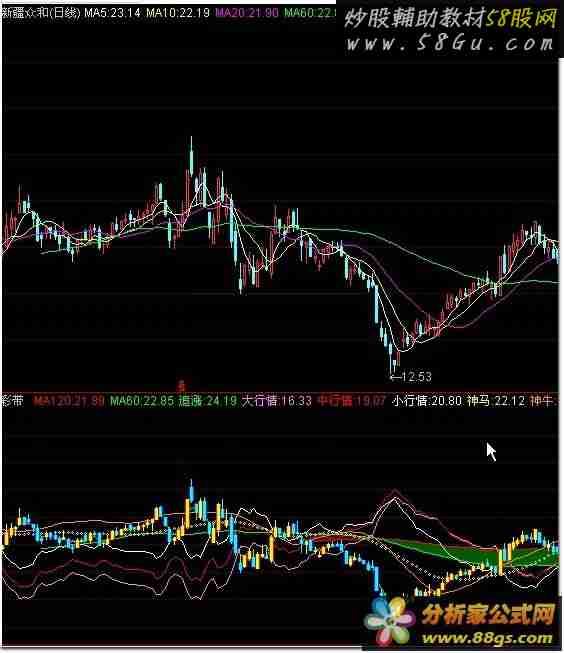
Task: Select the purple MA20:21.90 label
Action: tap(247, 12)
